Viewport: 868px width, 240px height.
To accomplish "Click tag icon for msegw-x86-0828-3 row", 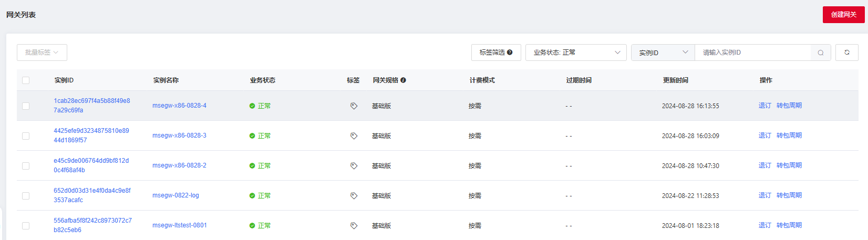I will tap(354, 135).
